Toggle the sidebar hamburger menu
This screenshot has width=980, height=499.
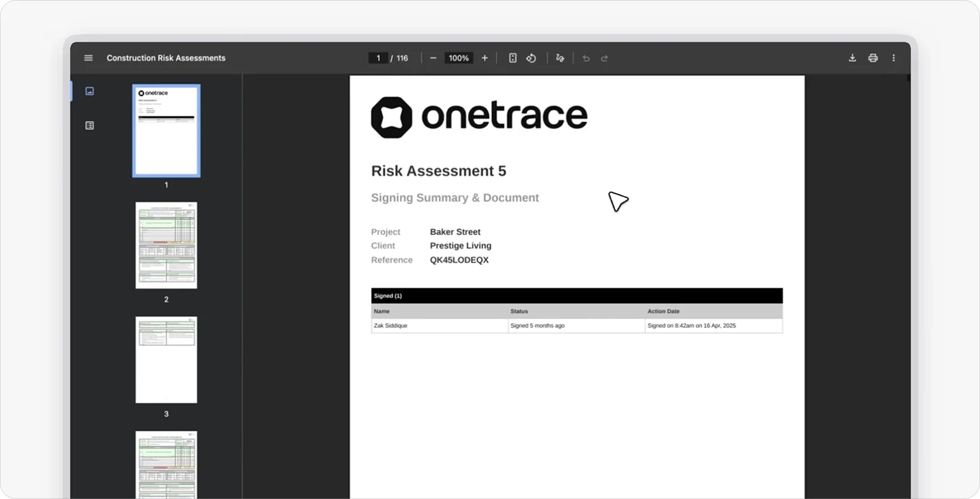88,58
